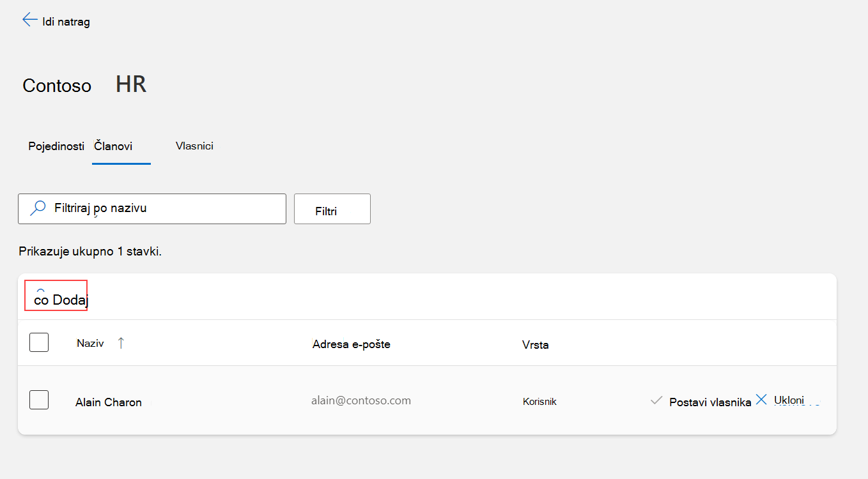This screenshot has height=479, width=868.
Task: Click the checkmark icon beside Postavi vlasnika
Action: pyautogui.click(x=656, y=401)
